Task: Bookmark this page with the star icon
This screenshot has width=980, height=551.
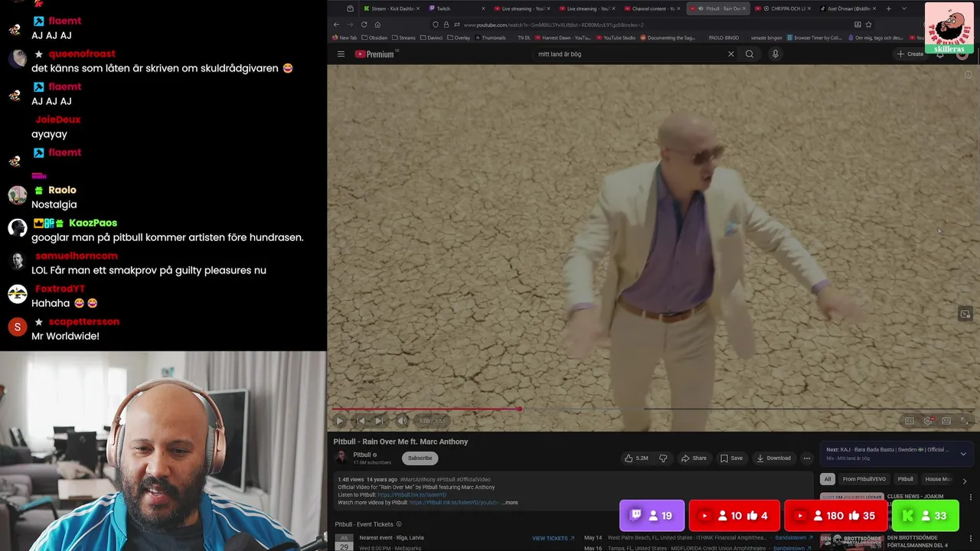Action: point(868,24)
